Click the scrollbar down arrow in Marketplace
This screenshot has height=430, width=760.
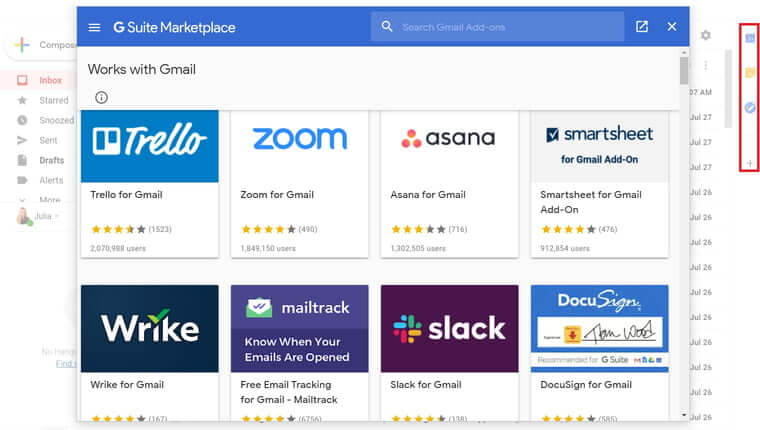click(x=684, y=415)
